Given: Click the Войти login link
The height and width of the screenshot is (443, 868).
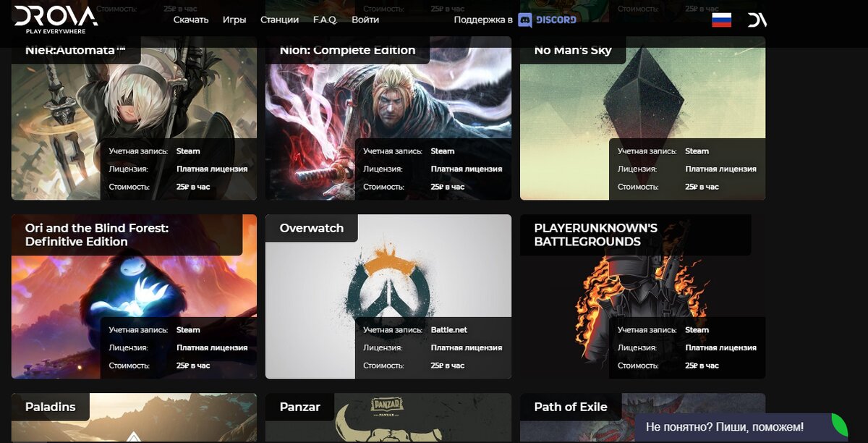Looking at the screenshot, I should point(365,20).
